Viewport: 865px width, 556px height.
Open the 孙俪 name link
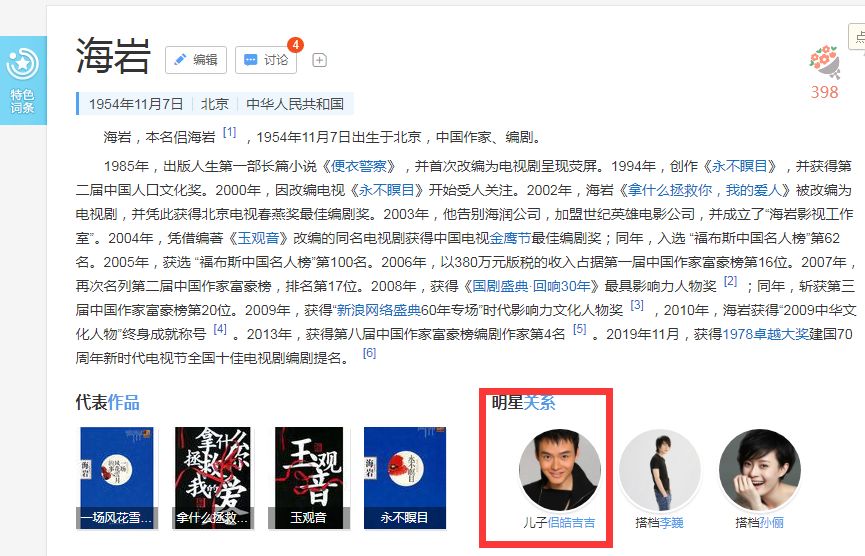coord(771,522)
